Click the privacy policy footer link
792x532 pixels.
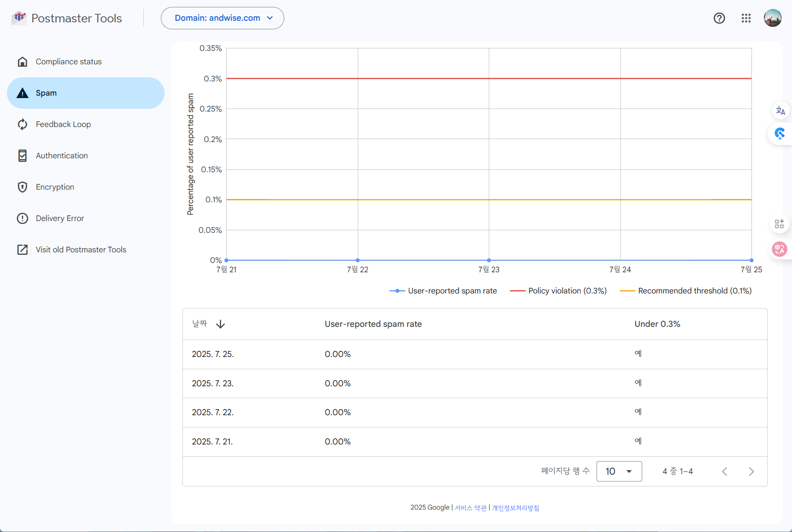[515, 508]
